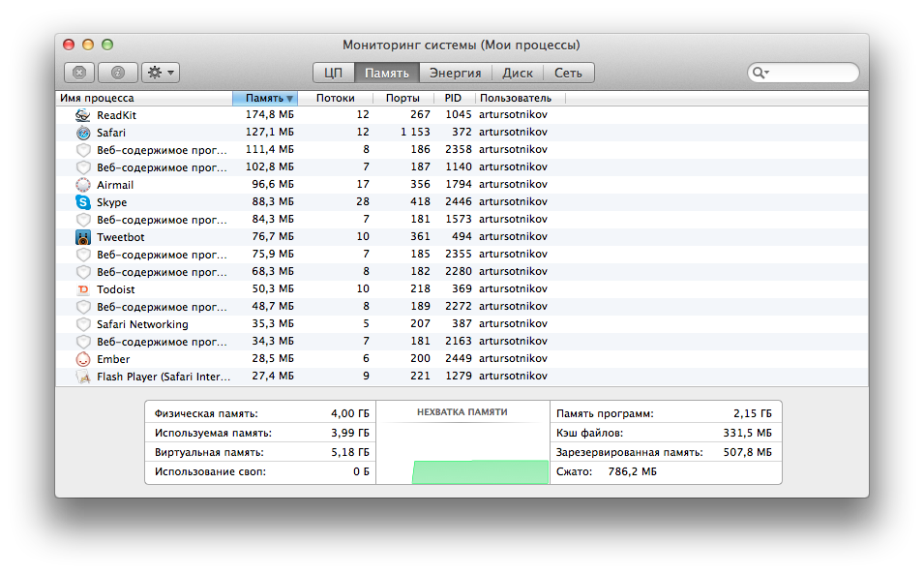The width and height of the screenshot is (924, 574).
Task: Select the Память tab
Action: (387, 73)
